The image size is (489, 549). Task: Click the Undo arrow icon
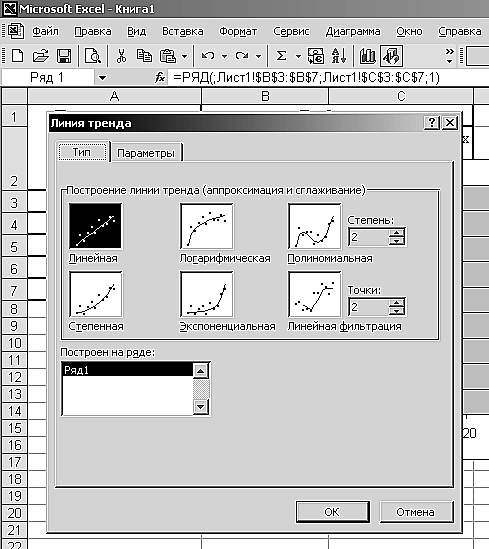tap(208, 56)
